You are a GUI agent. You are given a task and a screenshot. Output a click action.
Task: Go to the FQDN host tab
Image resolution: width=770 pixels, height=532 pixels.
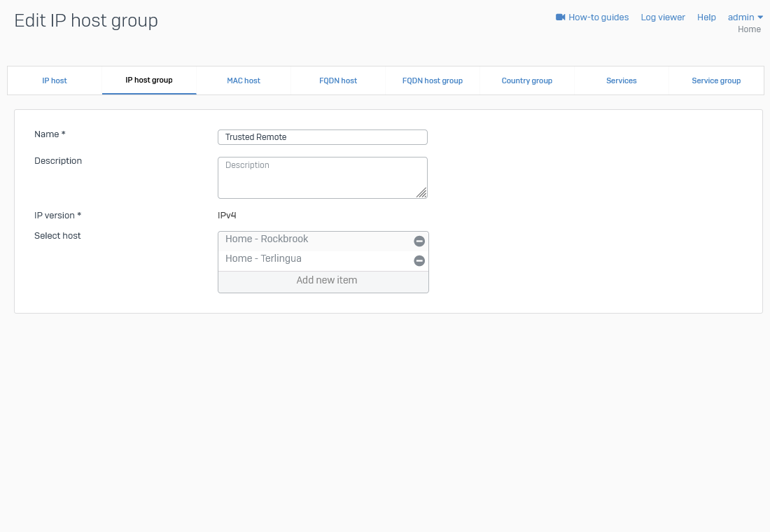(338, 80)
